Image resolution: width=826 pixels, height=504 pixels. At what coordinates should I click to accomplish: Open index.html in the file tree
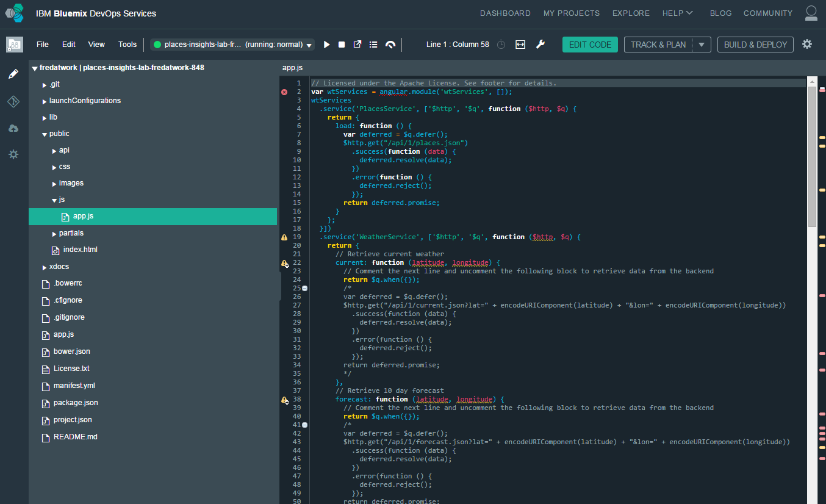(80, 250)
